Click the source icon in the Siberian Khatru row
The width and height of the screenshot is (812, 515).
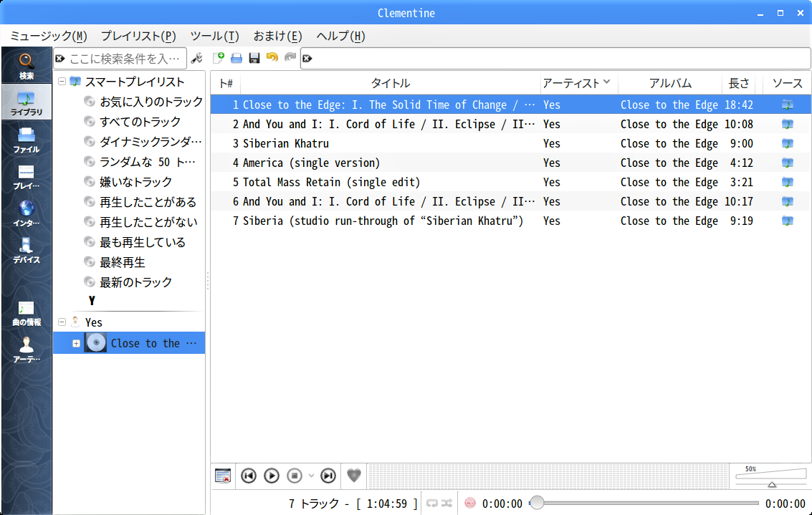[787, 143]
